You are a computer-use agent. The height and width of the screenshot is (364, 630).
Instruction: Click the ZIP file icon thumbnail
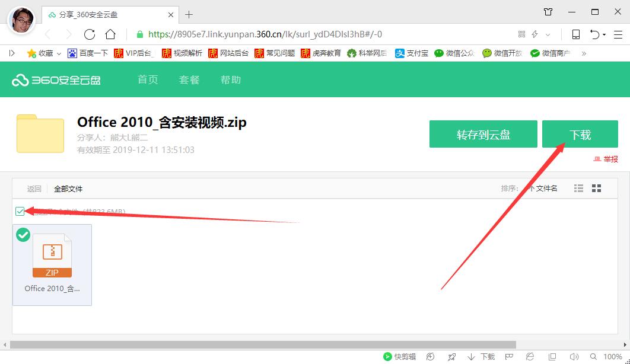point(52,256)
